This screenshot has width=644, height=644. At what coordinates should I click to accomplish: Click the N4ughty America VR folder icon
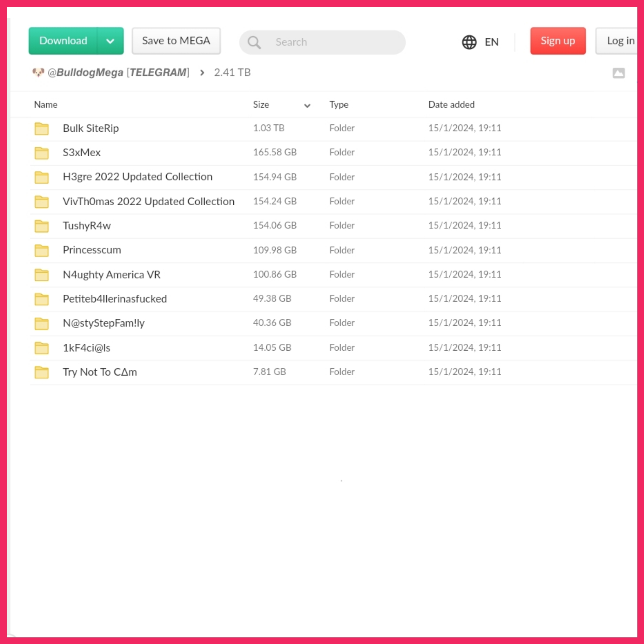click(42, 275)
